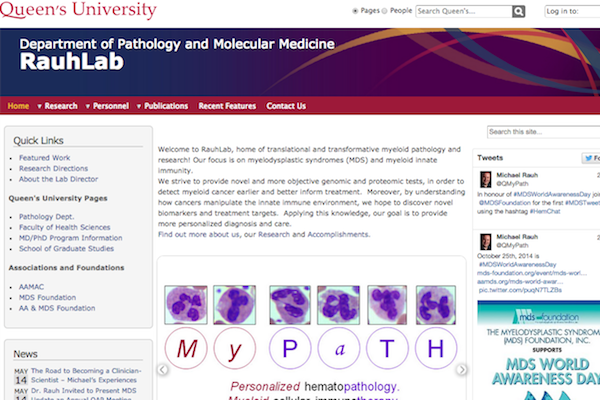Click the Queen's search magnifier icon
The width and height of the screenshot is (600, 400).
[518, 11]
